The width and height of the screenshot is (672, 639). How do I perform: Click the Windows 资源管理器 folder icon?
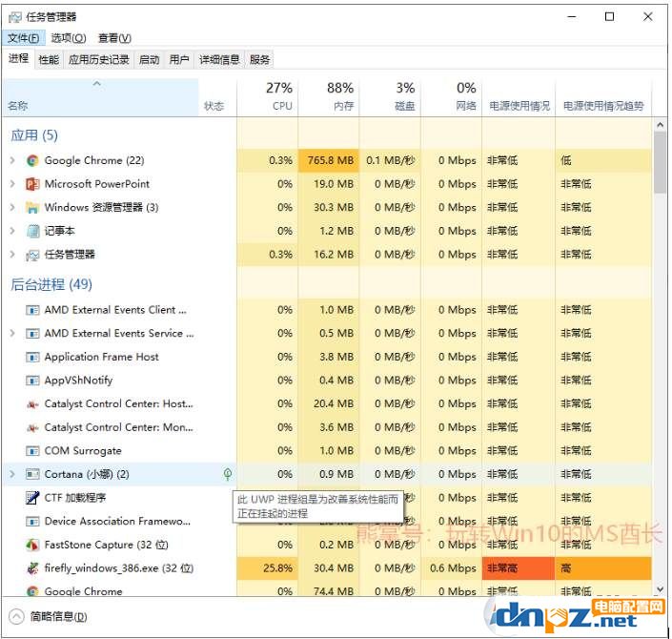[32, 208]
